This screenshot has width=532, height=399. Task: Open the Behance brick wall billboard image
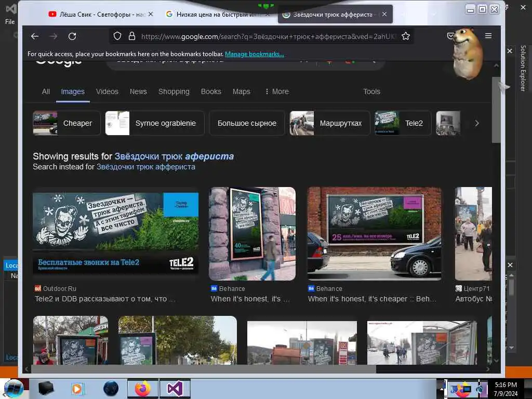pos(374,233)
